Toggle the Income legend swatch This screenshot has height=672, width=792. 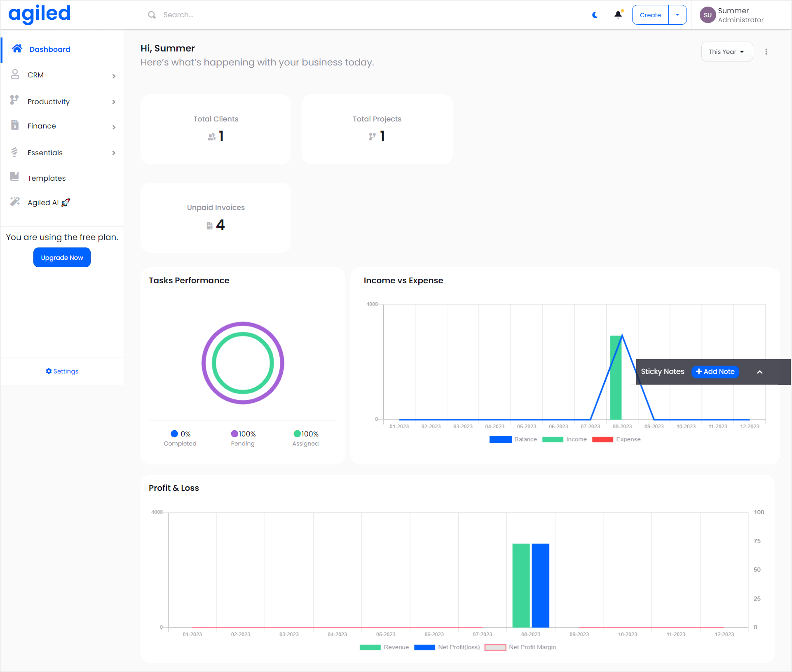(x=553, y=439)
